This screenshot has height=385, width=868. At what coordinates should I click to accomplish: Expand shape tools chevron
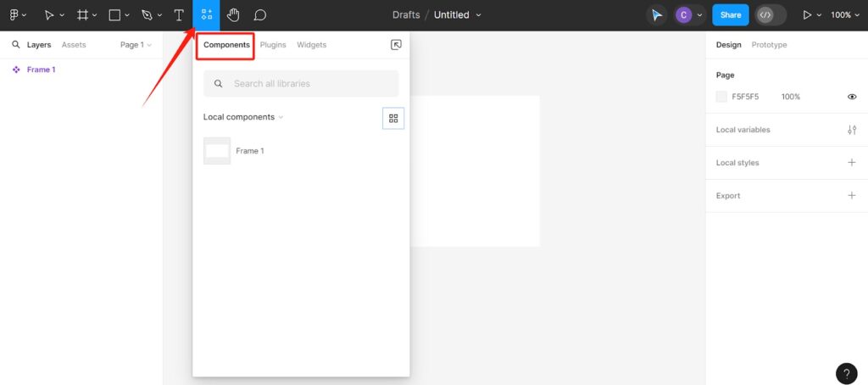pyautogui.click(x=127, y=15)
